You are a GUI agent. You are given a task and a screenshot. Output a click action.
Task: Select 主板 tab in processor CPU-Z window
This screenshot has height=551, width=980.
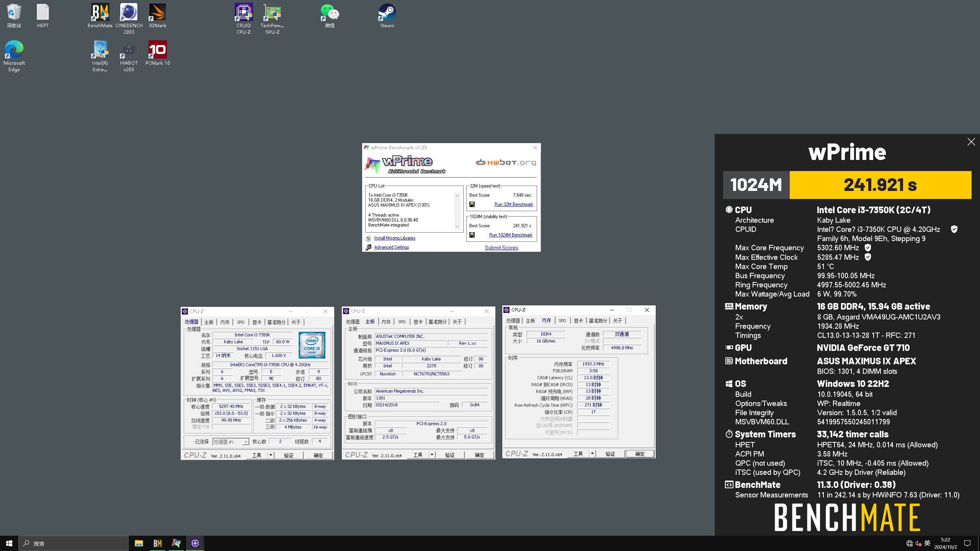click(x=209, y=322)
